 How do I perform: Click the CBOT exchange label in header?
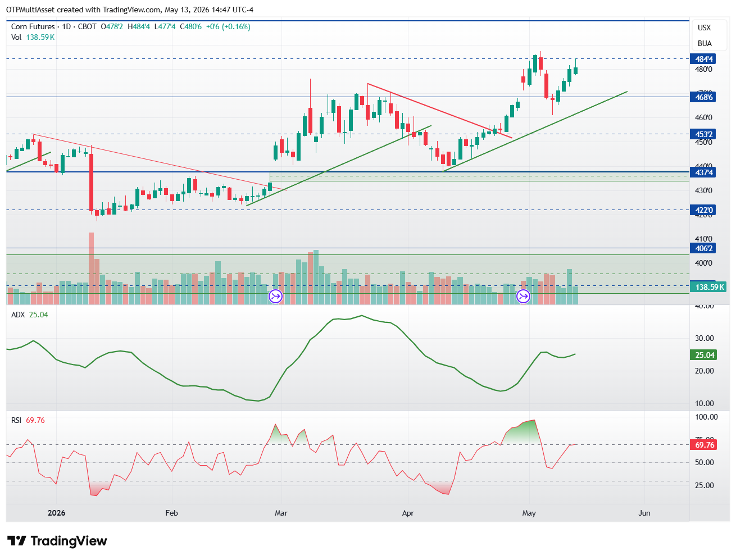pos(87,26)
